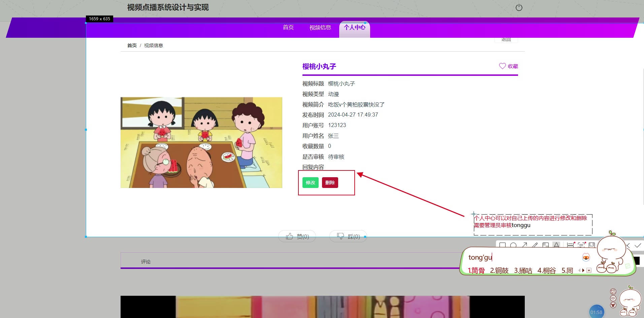The width and height of the screenshot is (644, 318).
Task: Click the save screenshot floppy icon
Action: point(592,245)
